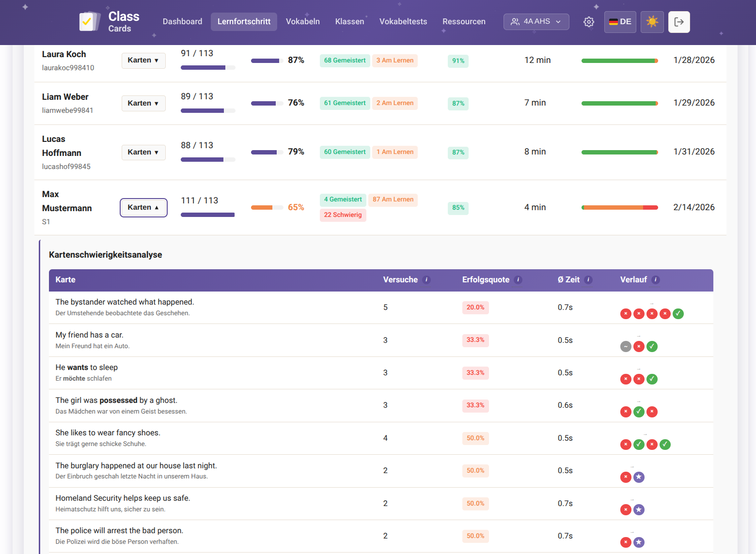Click the ClassCards logo icon
The image size is (756, 554).
coord(90,21)
